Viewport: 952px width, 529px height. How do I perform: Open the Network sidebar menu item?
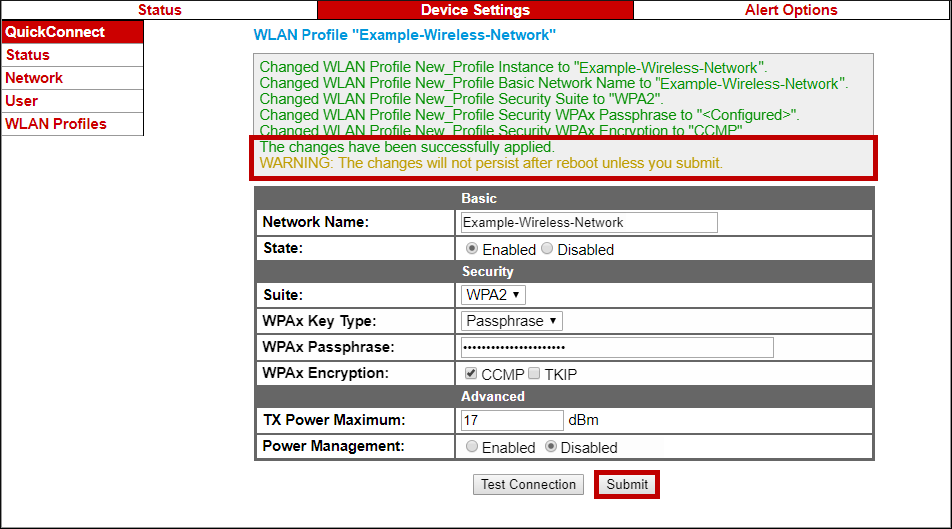(x=34, y=78)
